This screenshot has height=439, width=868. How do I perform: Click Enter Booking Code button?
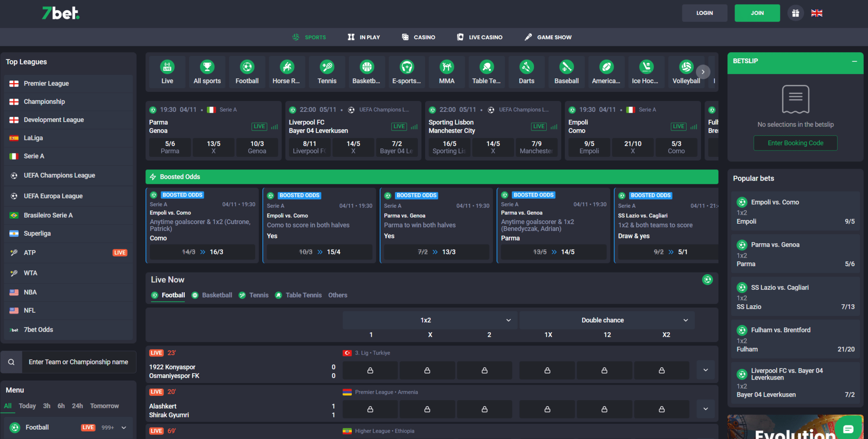pyautogui.click(x=795, y=143)
